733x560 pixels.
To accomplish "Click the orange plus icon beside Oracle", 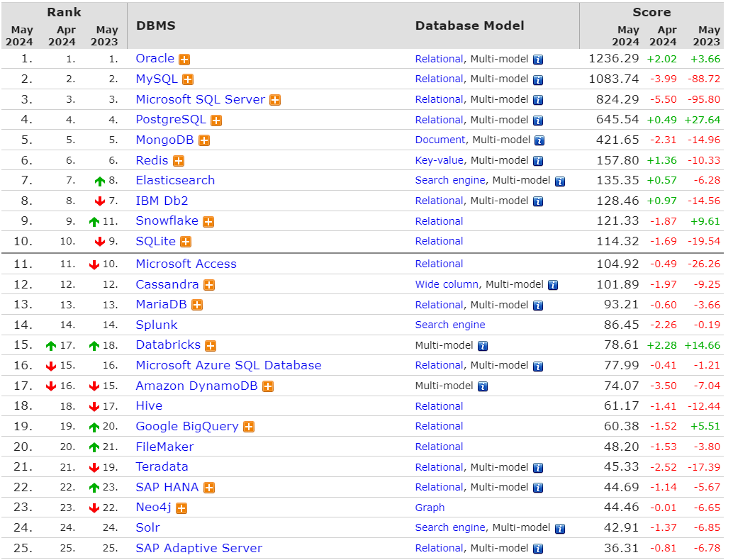I will tap(184, 60).
